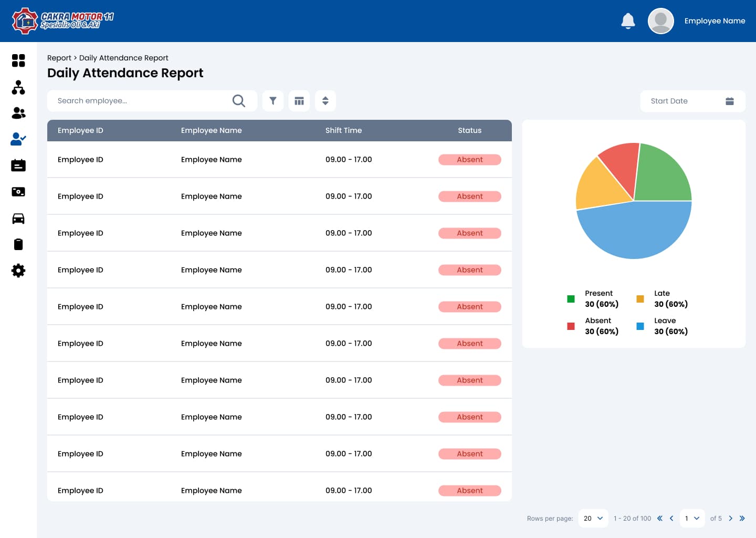The width and height of the screenshot is (756, 538).
Task: Click the sort up-down arrows button
Action: click(325, 101)
